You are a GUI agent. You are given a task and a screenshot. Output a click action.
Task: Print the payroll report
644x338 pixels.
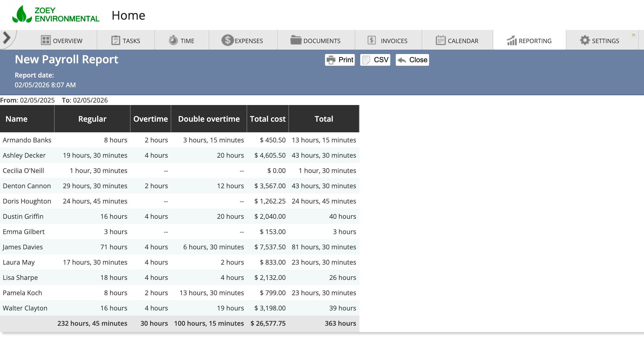tap(340, 60)
